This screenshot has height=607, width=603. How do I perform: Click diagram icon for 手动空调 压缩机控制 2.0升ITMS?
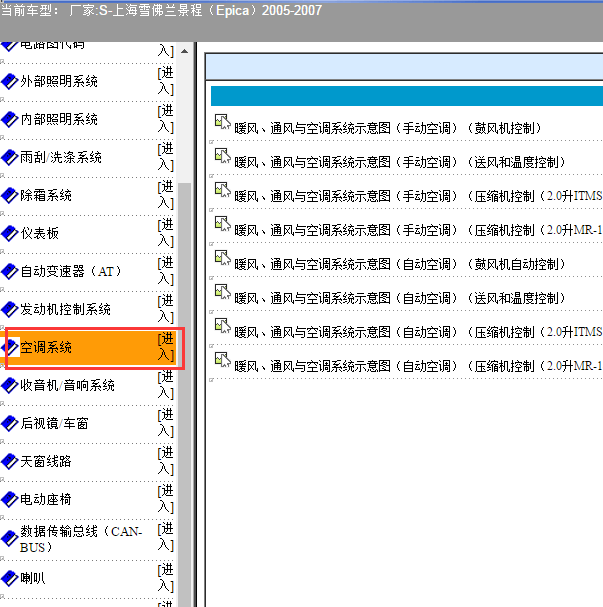pos(223,190)
